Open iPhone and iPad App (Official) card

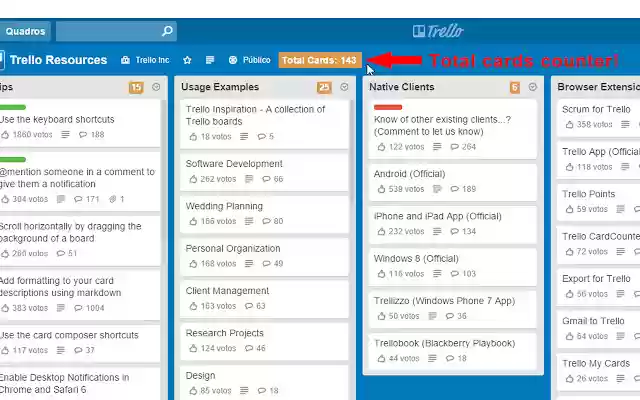click(452, 224)
